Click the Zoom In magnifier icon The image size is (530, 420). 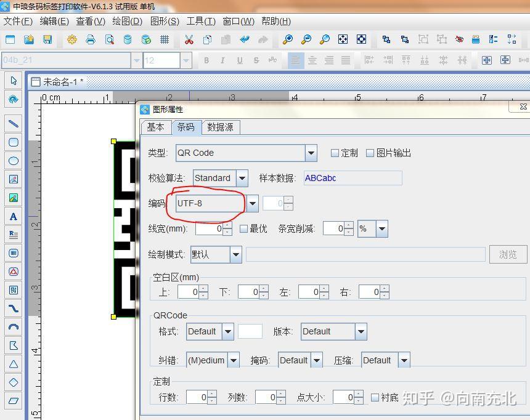pyautogui.click(x=288, y=39)
